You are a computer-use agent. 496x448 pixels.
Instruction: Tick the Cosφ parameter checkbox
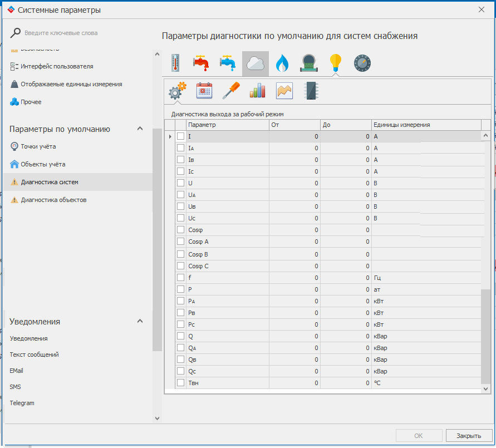180,230
